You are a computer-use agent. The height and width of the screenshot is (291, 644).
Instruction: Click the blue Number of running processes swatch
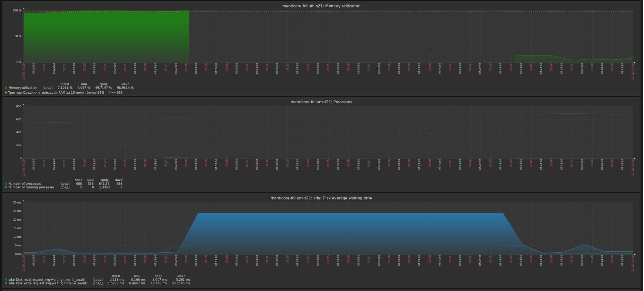point(6,188)
